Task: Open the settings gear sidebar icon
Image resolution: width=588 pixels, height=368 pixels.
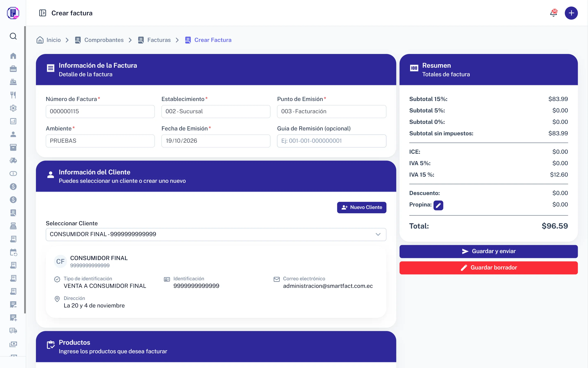Action: 13,108
